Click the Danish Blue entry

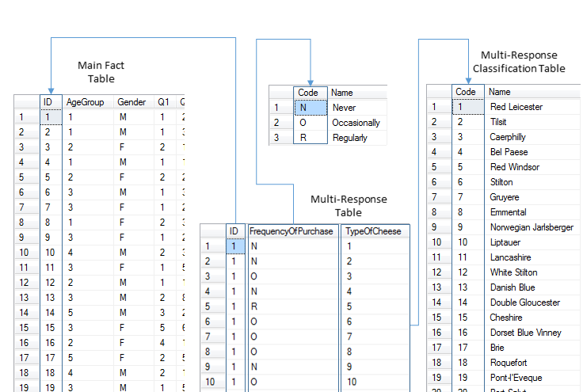coord(513,287)
